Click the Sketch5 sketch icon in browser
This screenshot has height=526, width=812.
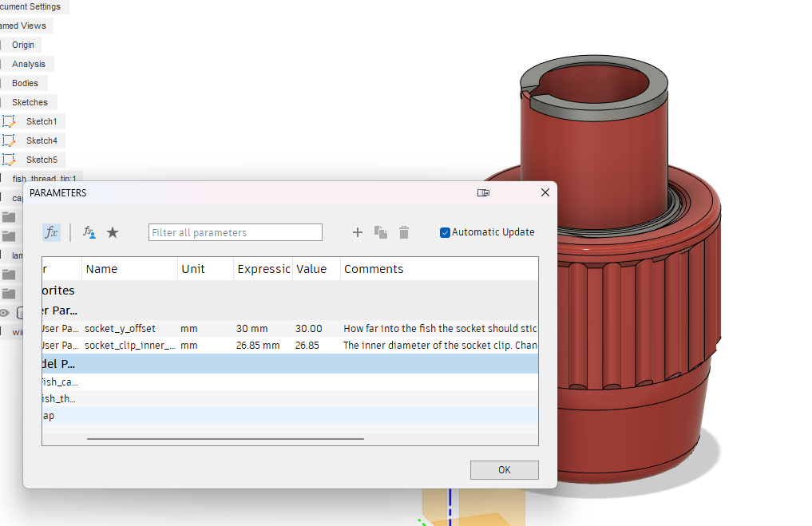click(x=9, y=160)
